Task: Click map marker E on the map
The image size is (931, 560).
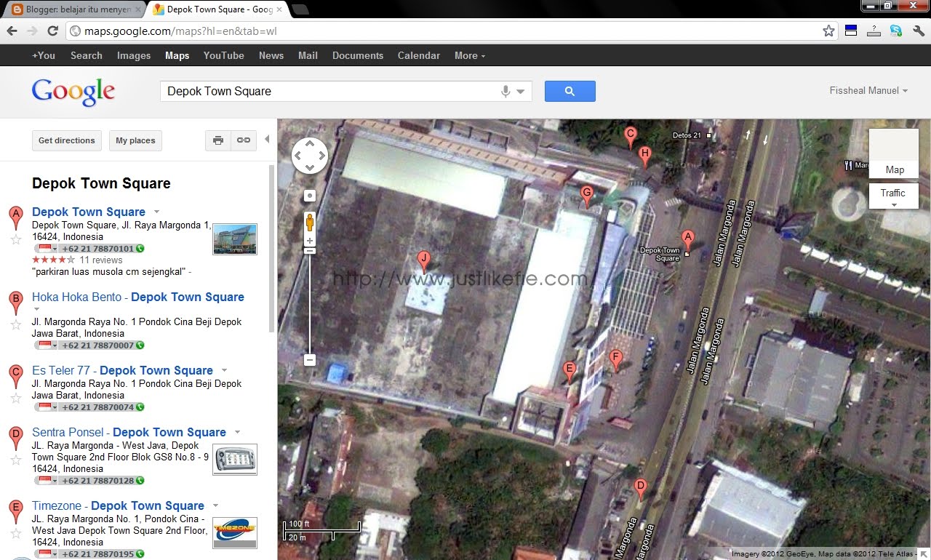Action: [570, 372]
